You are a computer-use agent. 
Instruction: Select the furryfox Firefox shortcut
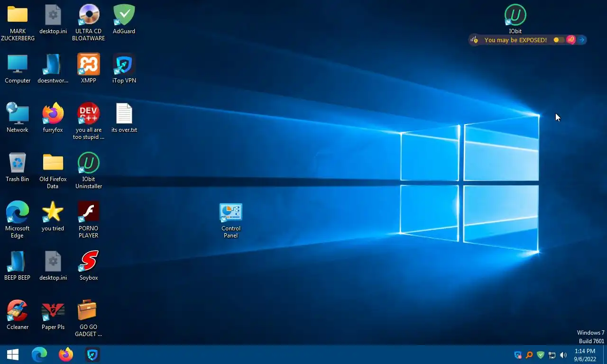(53, 114)
